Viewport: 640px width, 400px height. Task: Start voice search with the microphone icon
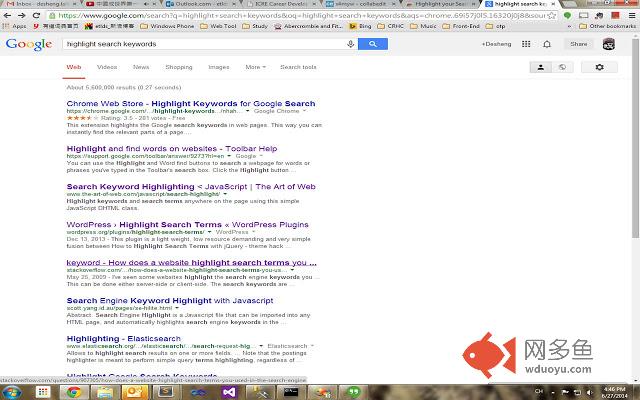[x=350, y=44]
